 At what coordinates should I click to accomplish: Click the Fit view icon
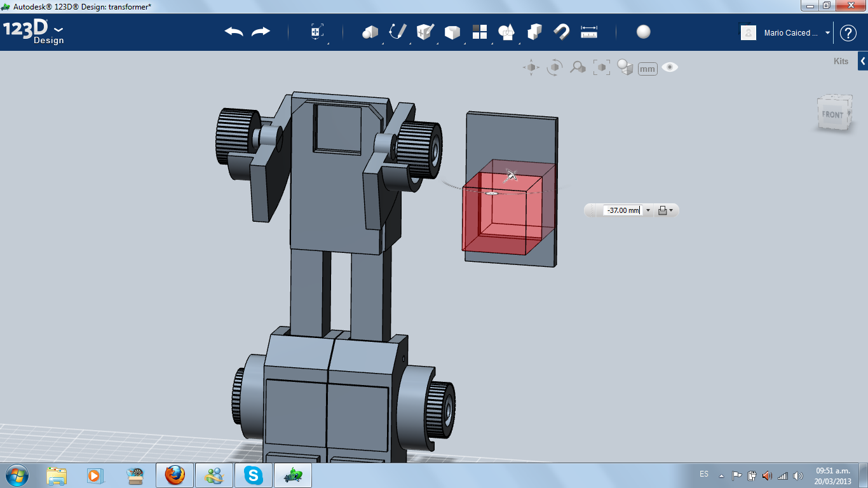click(601, 67)
